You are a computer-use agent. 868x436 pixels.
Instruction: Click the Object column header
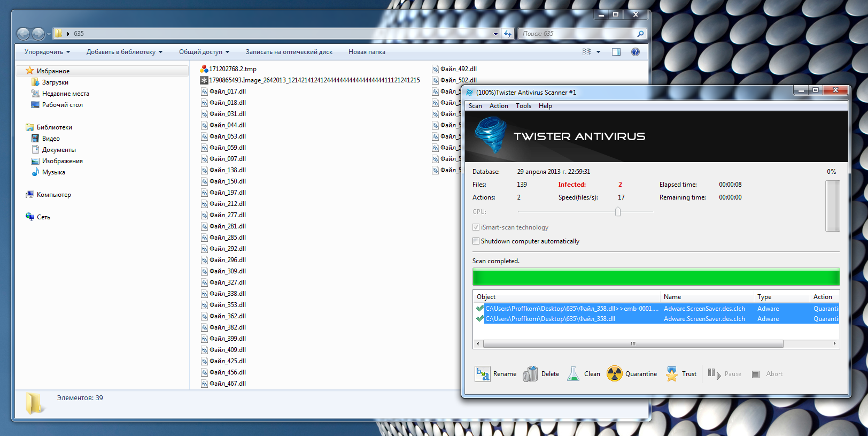click(567, 297)
